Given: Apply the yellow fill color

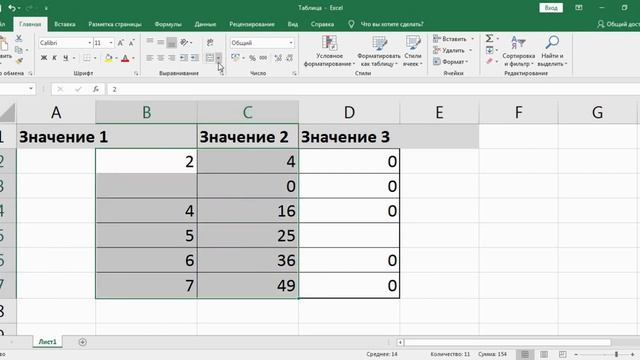Looking at the screenshot, I should 108,58.
